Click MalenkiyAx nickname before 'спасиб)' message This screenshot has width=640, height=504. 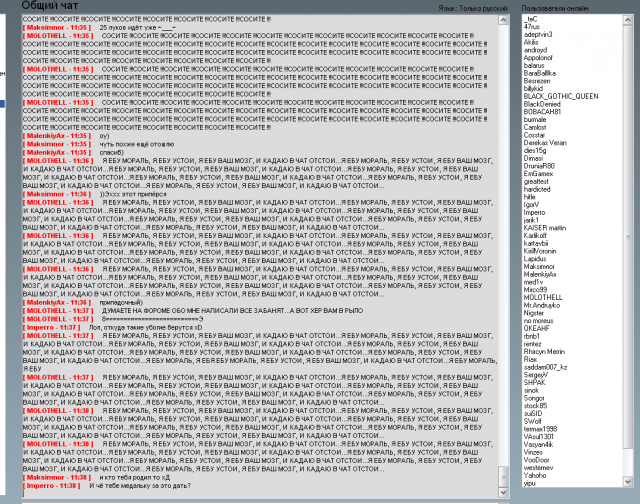coord(57,153)
